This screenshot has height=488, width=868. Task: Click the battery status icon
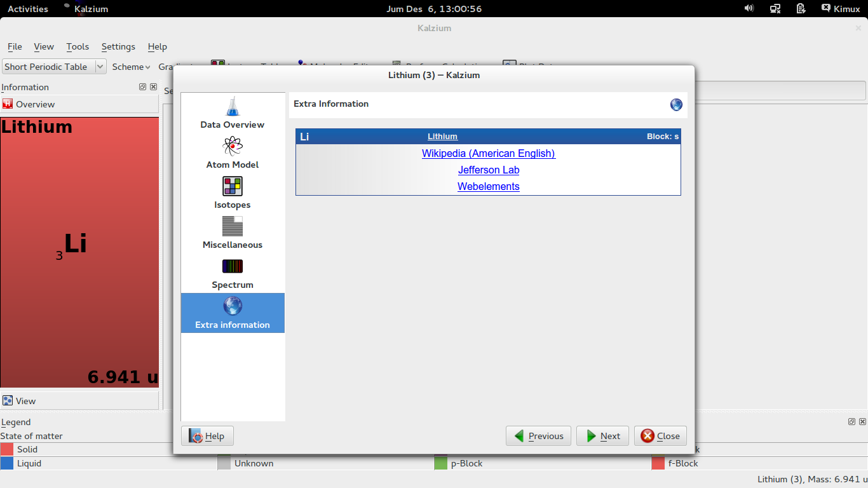pos(801,8)
